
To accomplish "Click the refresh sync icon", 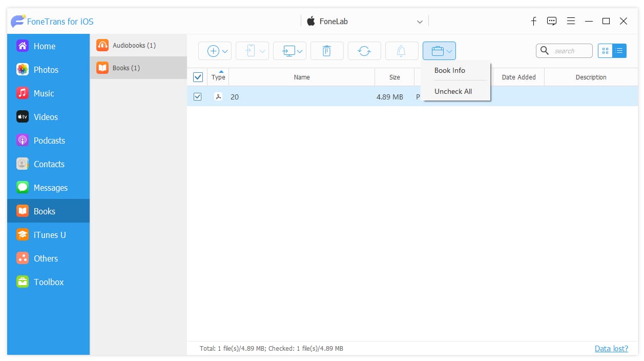I will pos(364,51).
